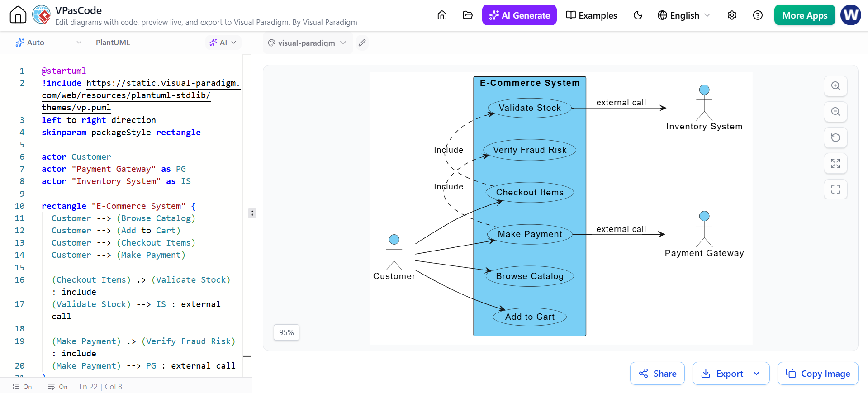Open the Home toolbar icon next to folder

pos(442,15)
